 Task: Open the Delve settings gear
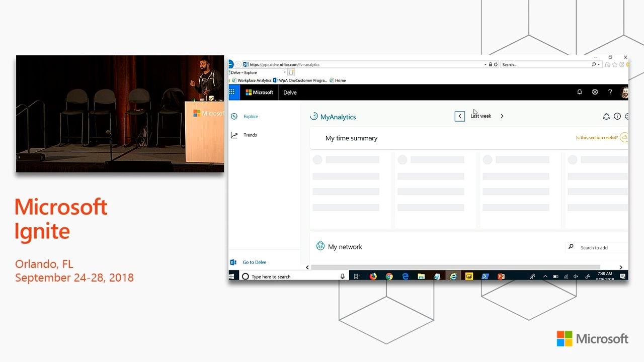tap(595, 92)
